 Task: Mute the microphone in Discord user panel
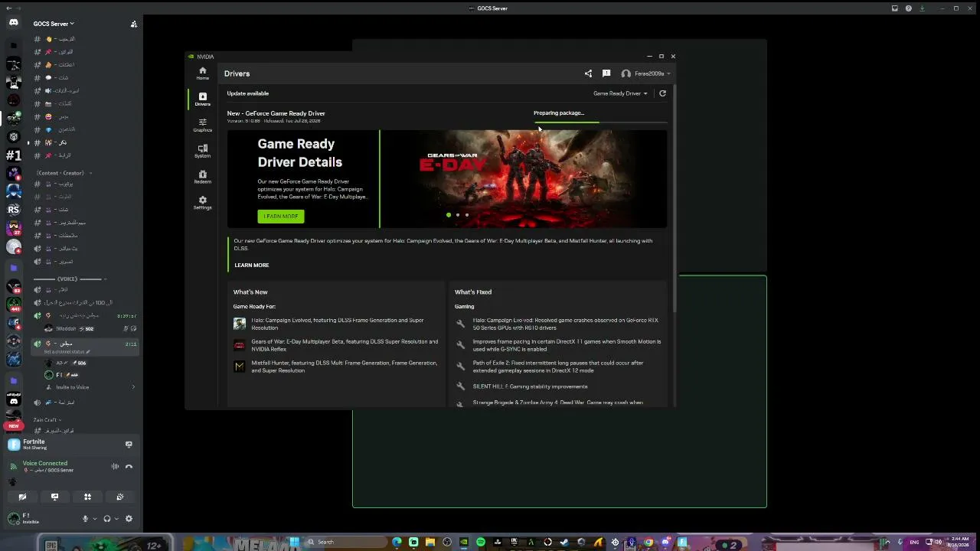86,519
